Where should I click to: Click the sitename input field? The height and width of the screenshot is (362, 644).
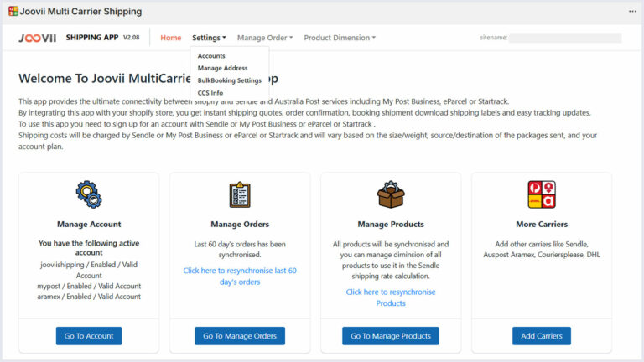point(565,38)
